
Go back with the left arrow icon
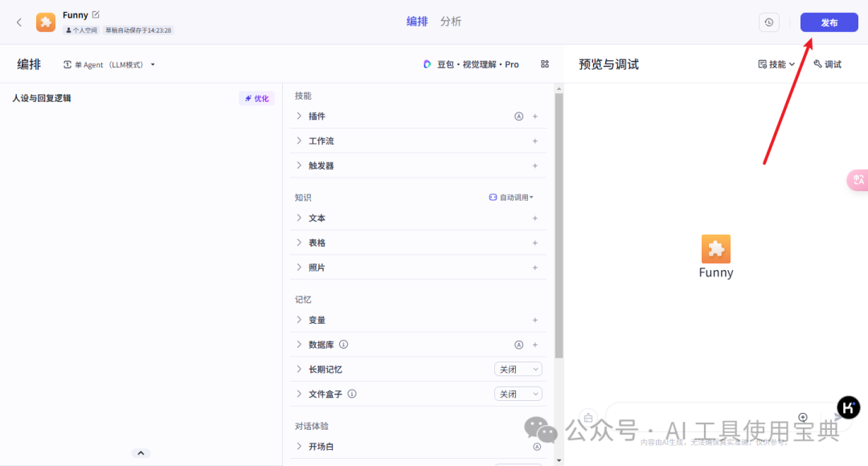click(x=19, y=22)
